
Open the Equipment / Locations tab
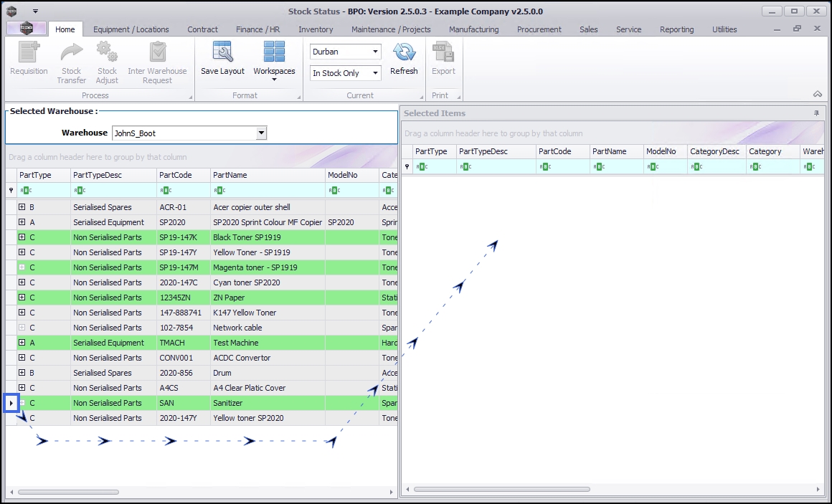[x=131, y=29]
